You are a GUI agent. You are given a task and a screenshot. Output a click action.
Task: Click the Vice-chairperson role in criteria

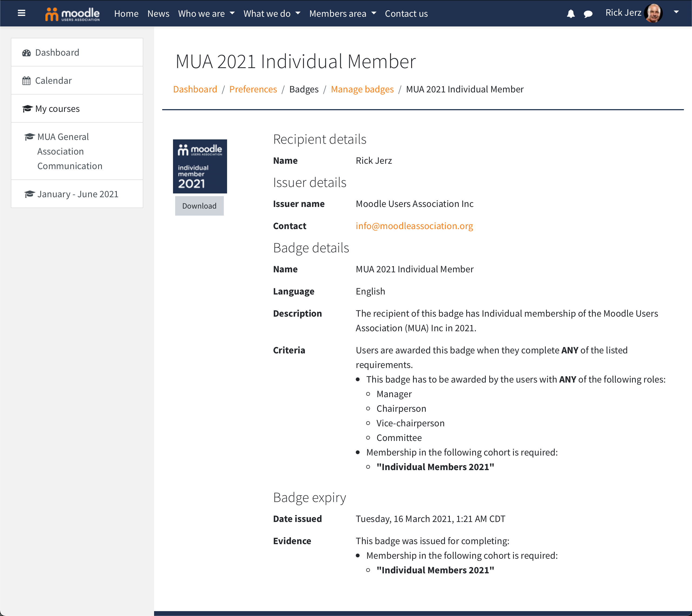(410, 423)
